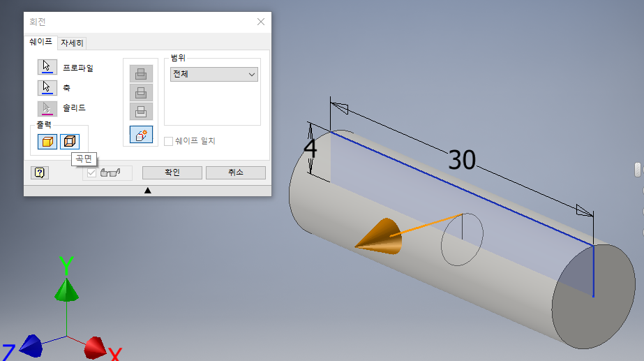Click the Profile (프로파일) selection arrow icon
The width and height of the screenshot is (644, 361).
[x=47, y=66]
